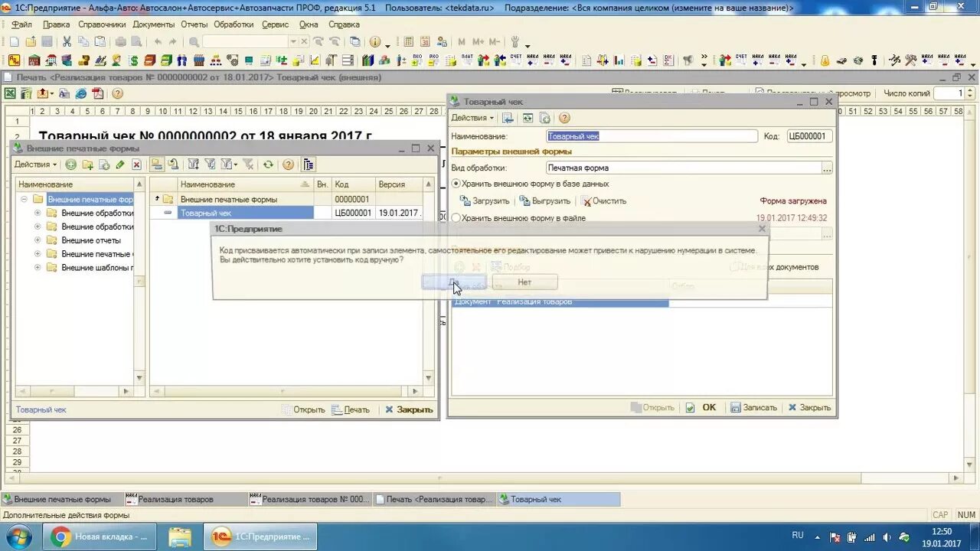Open the Справочники menu
Screen dimensions: 980x551
click(x=102, y=24)
